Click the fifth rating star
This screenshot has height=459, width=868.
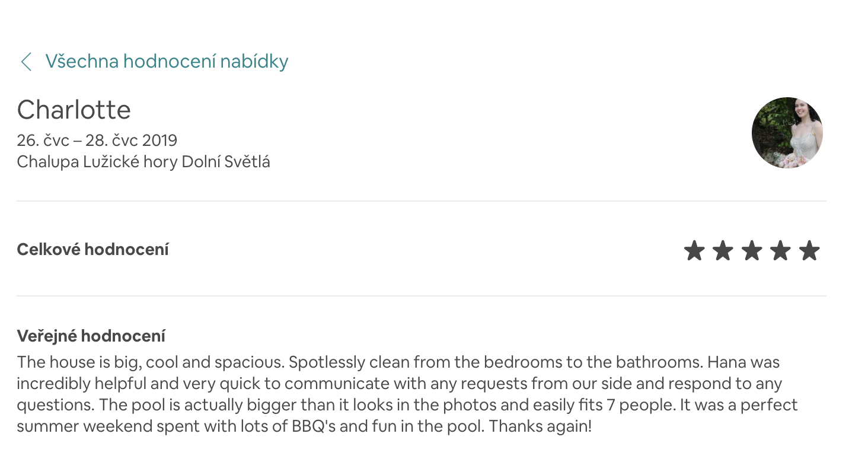pyautogui.click(x=809, y=251)
